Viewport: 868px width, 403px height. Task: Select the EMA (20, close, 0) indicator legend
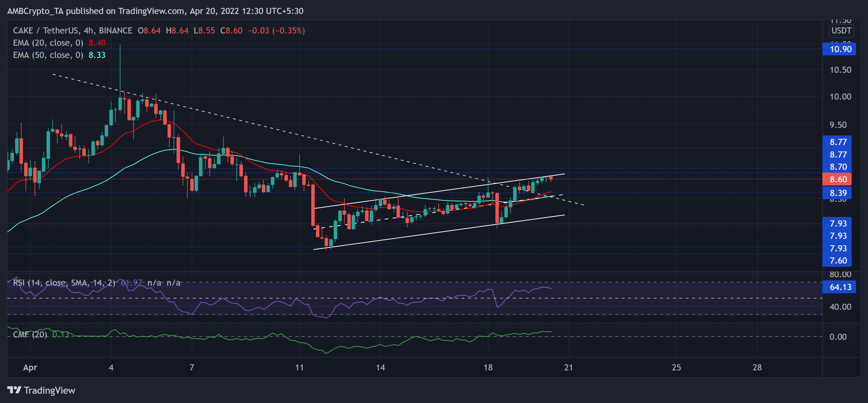tap(48, 43)
